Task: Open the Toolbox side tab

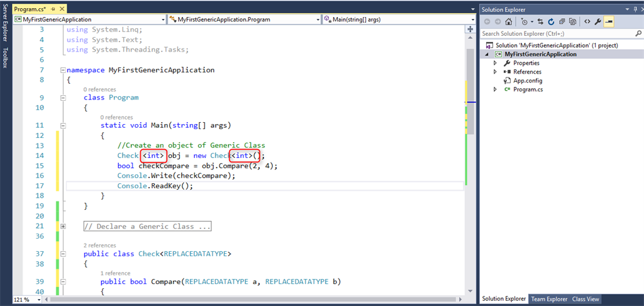Action: [5, 57]
